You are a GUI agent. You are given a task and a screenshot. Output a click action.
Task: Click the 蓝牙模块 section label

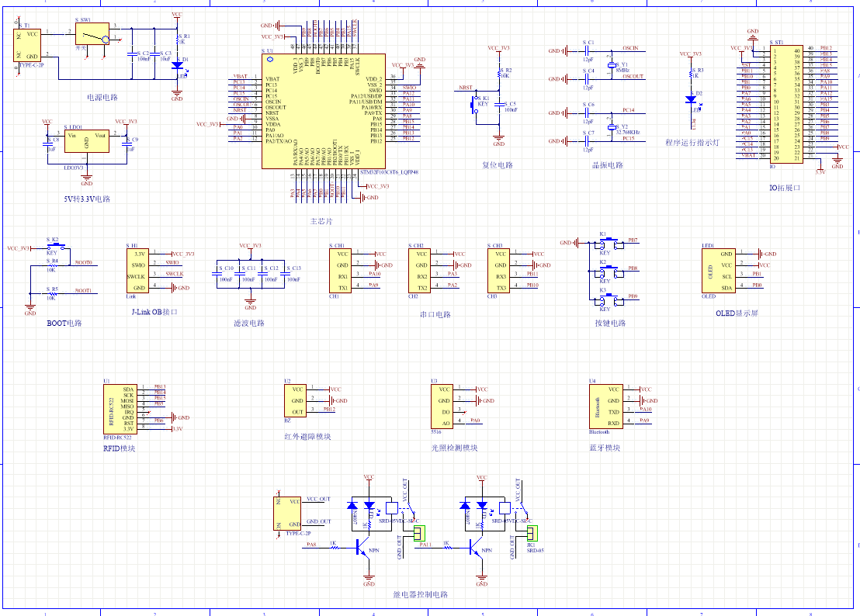point(605,448)
